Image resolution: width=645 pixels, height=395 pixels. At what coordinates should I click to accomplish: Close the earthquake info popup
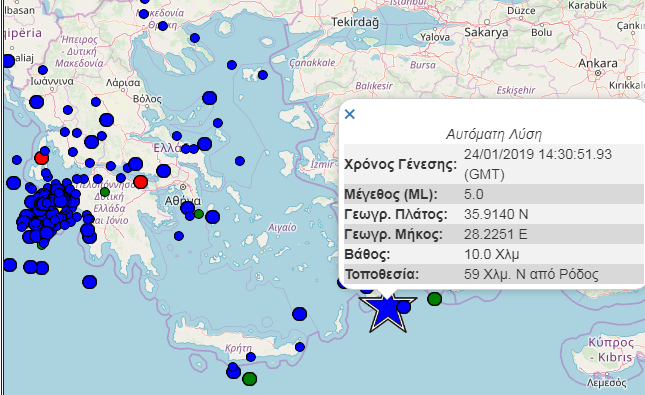(350, 114)
